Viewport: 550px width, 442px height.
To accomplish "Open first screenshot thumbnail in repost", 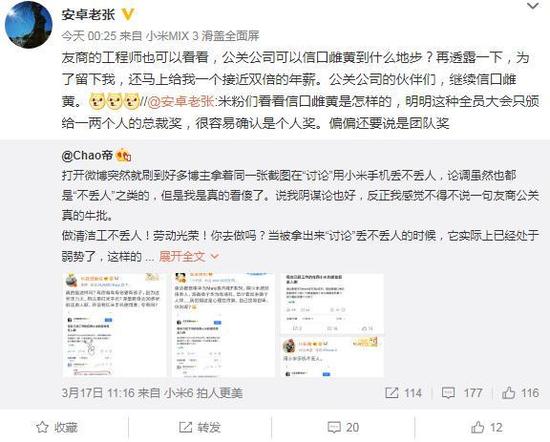I will click(114, 325).
